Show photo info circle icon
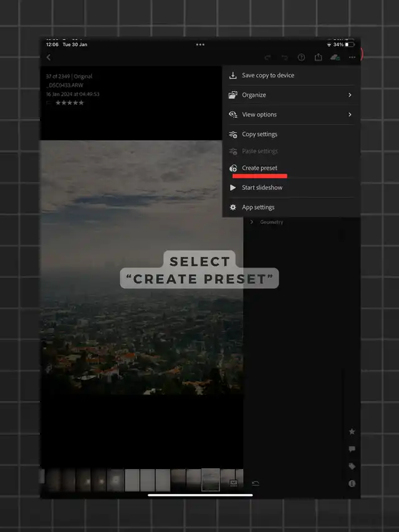Viewport: 399px width, 532px height. (x=352, y=483)
